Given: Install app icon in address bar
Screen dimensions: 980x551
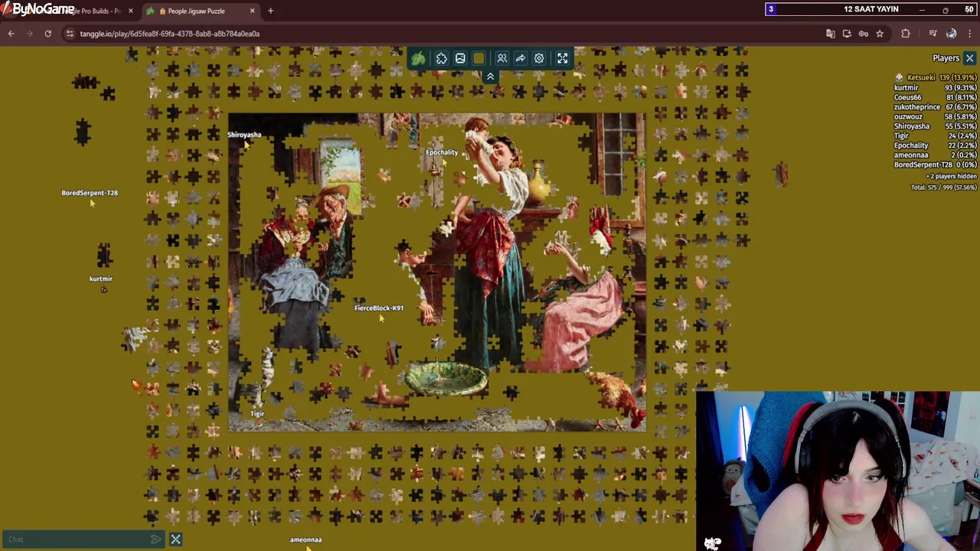Looking at the screenshot, I should click(x=847, y=34).
